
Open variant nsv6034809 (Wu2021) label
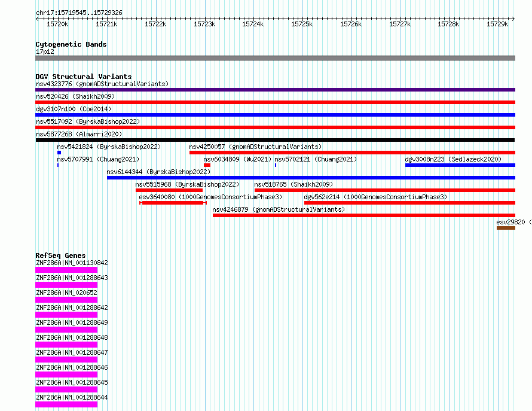237,159
